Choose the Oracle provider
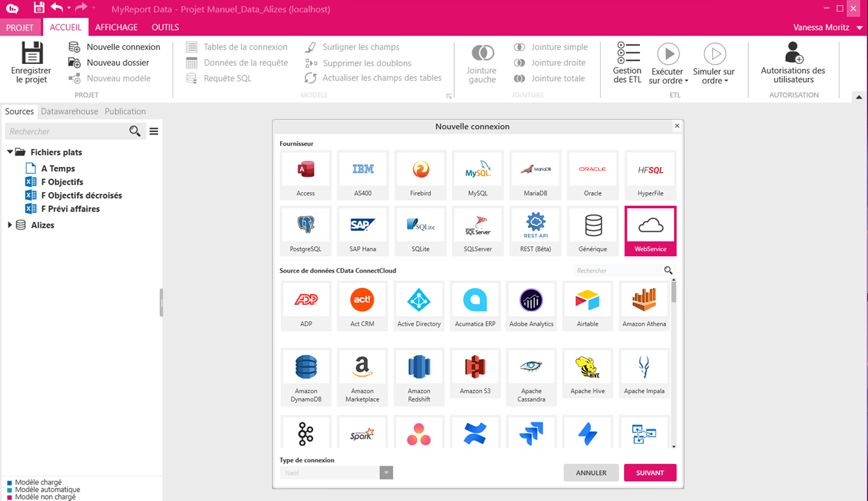This screenshot has width=868, height=501. coord(593,175)
